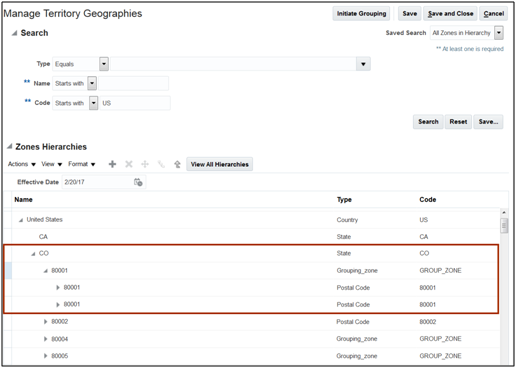Open the Type value dropdown arrow
Viewport: 517px width, 368px height.
coord(363,64)
